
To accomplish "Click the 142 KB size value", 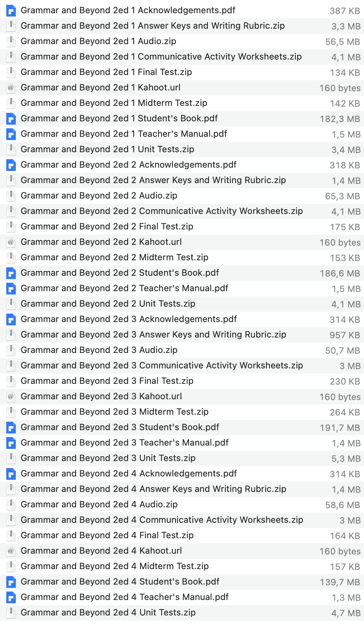I will click(345, 104).
